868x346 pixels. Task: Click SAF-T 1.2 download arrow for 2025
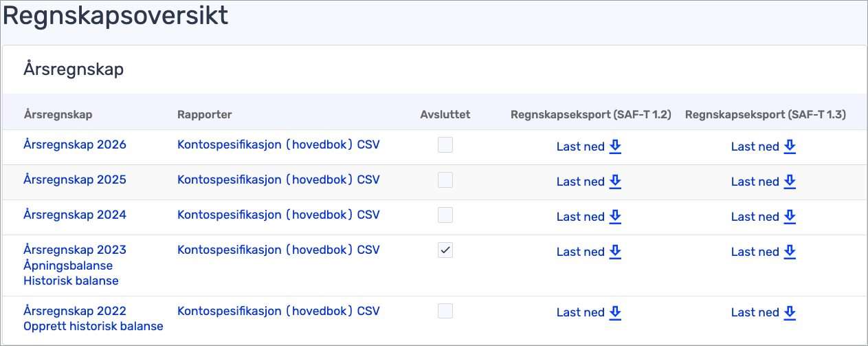pos(615,182)
